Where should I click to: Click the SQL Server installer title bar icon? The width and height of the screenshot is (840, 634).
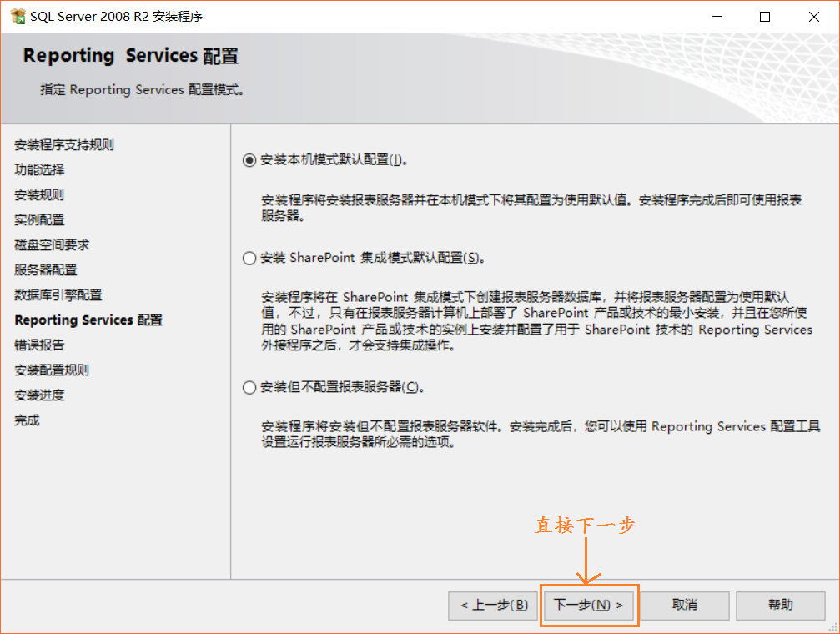[18, 17]
